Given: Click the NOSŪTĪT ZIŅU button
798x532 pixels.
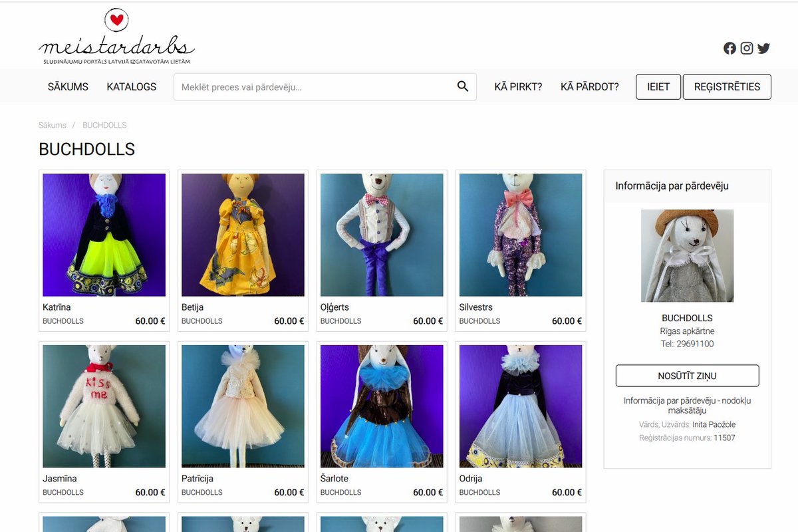Looking at the screenshot, I should (x=687, y=376).
